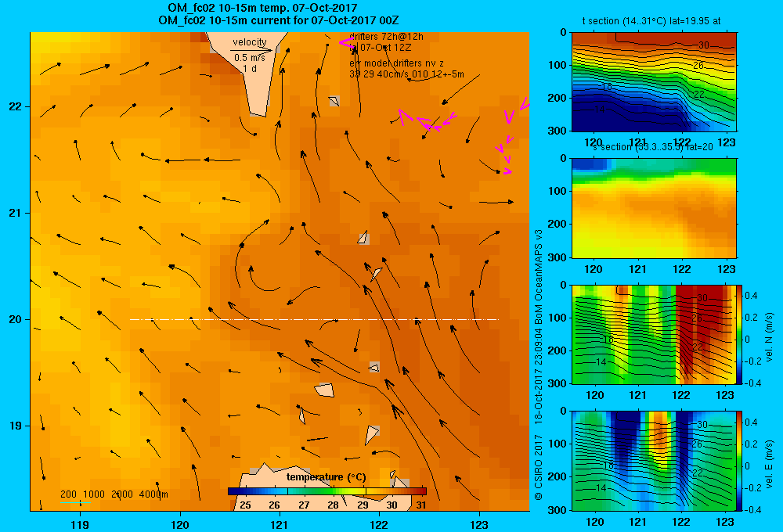Click the 'drifters 72h@12h' annotation
The height and width of the screenshot is (532, 783).
pyautogui.click(x=386, y=37)
